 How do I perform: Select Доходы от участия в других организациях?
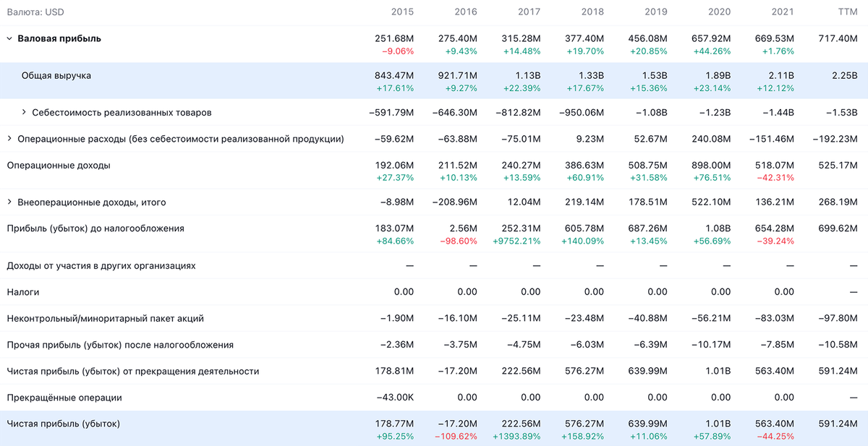click(101, 266)
